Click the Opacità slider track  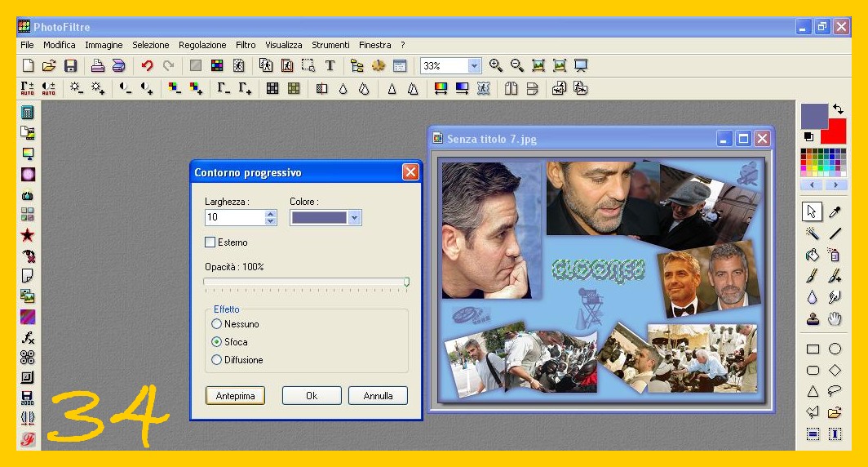(306, 282)
